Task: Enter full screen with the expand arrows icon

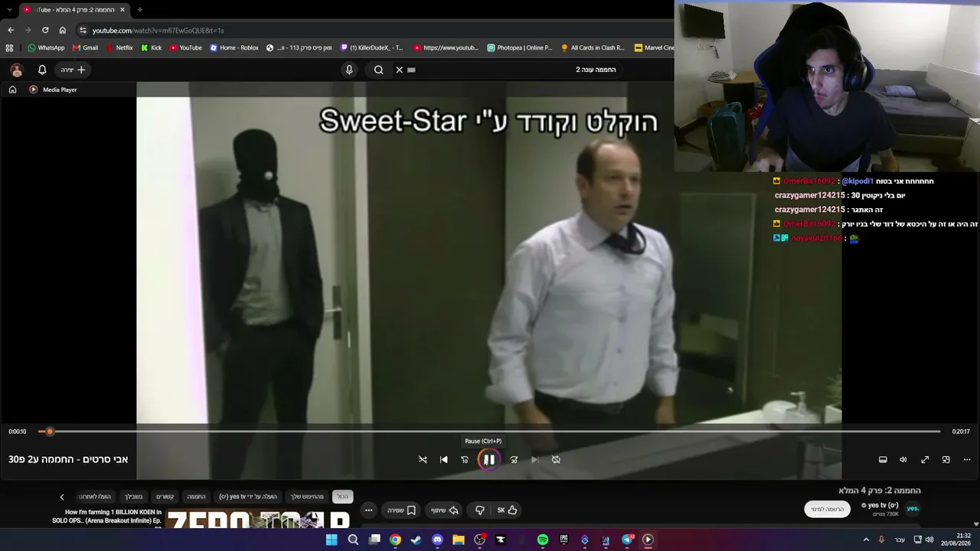Action: coord(925,459)
